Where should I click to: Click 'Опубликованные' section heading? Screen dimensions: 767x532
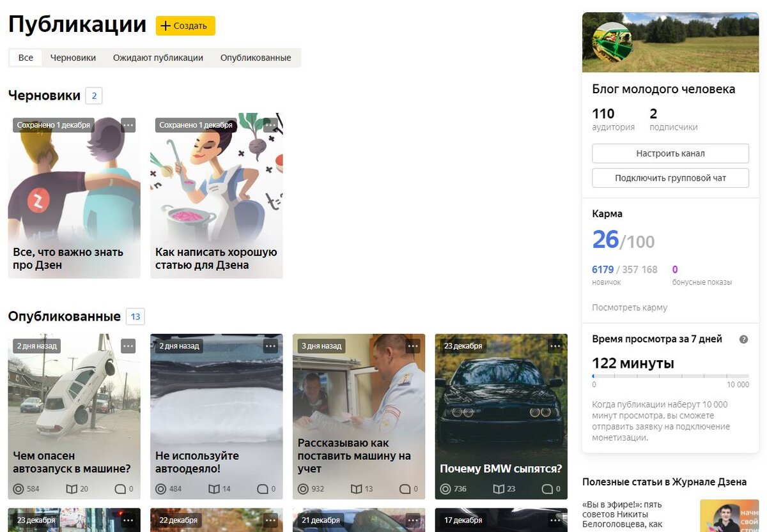click(x=64, y=317)
